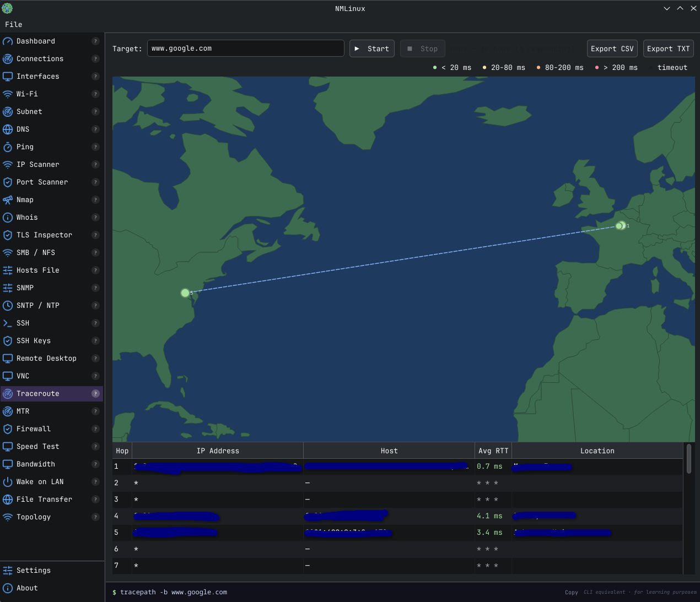Click the '< 20 ms' legend entry
Screen dimensions: 700x602
(x=453, y=68)
